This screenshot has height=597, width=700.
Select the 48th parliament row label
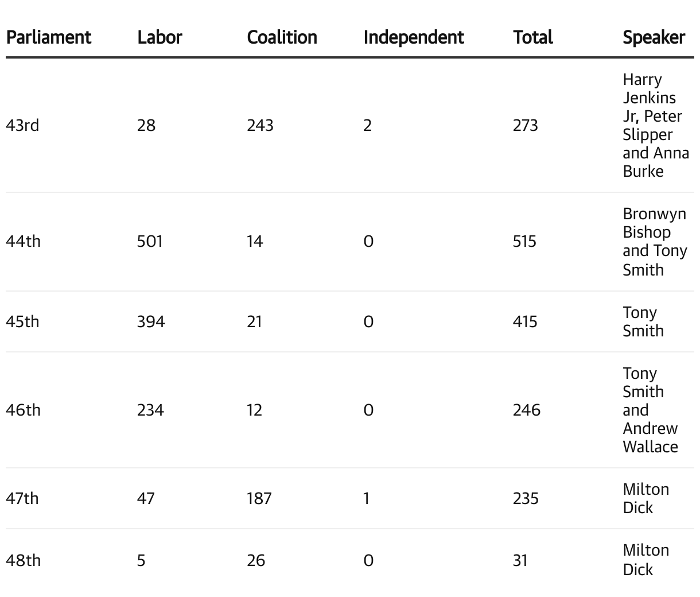pyautogui.click(x=23, y=560)
